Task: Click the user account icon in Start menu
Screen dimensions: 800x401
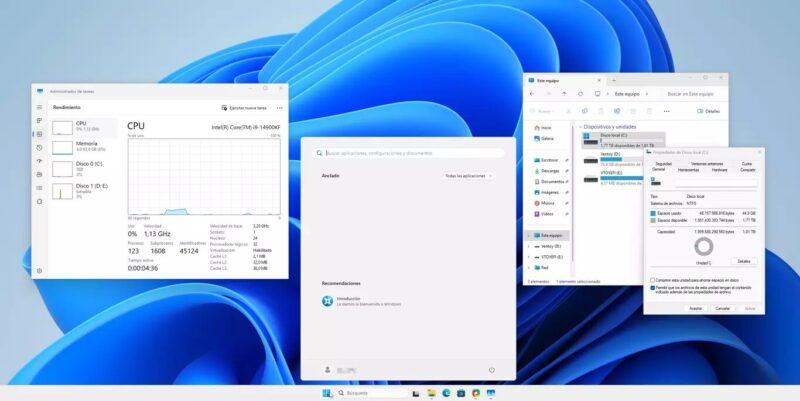Action: coord(328,370)
